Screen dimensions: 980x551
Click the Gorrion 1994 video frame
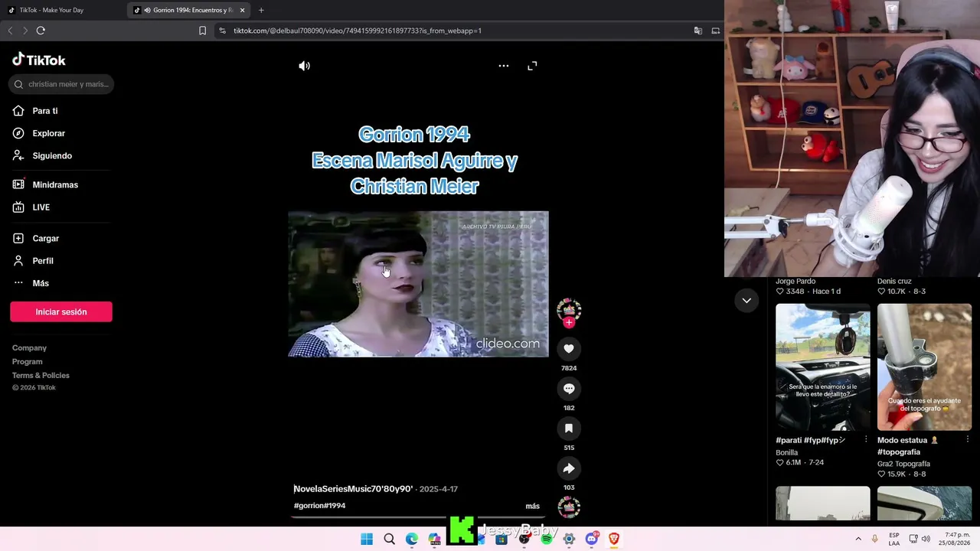[x=418, y=284]
